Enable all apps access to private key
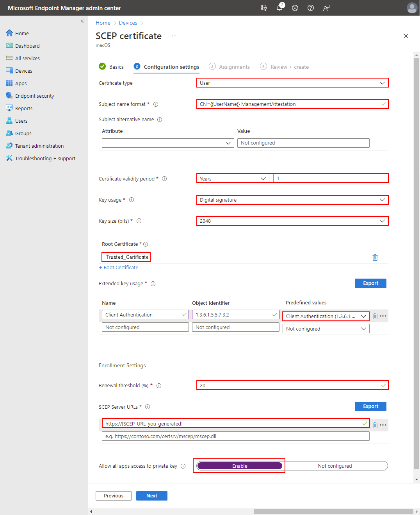The height and width of the screenshot is (515, 420). click(x=239, y=466)
